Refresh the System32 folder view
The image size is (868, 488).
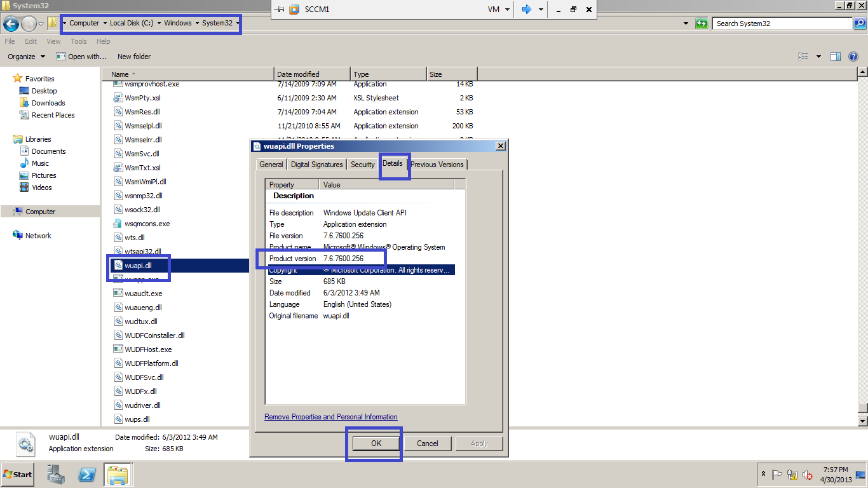pyautogui.click(x=702, y=24)
